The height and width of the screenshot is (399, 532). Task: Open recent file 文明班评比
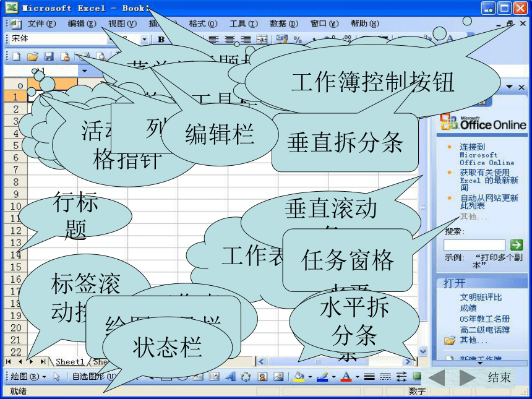481,297
